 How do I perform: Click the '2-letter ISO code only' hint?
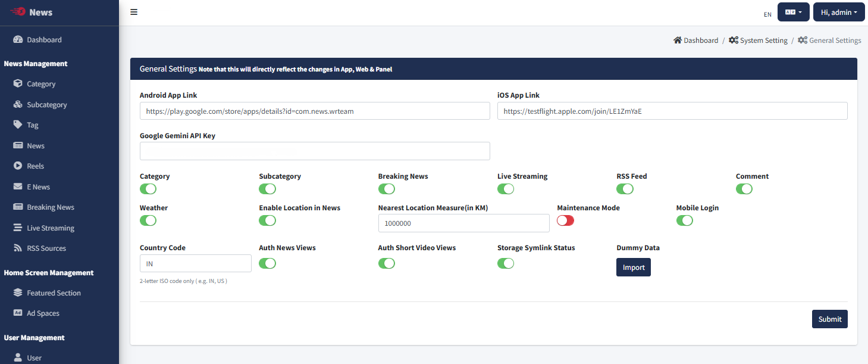[183, 281]
